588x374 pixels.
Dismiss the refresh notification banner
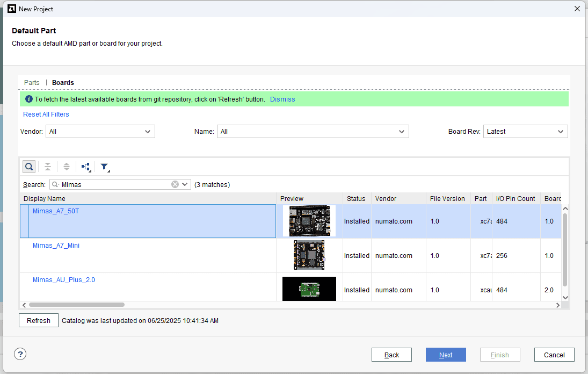pos(282,99)
